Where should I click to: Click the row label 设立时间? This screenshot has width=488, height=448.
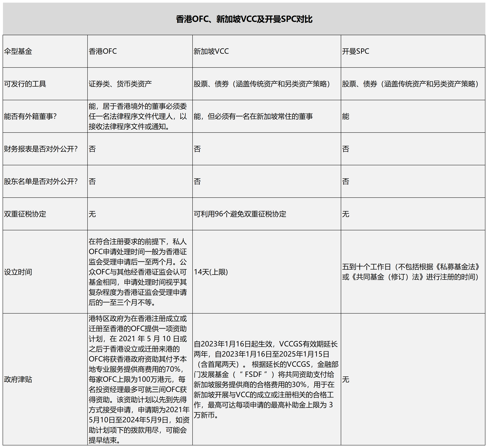[45, 272]
